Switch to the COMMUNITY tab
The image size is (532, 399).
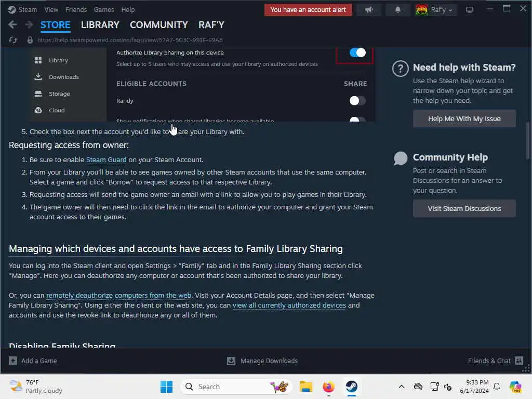(x=159, y=25)
